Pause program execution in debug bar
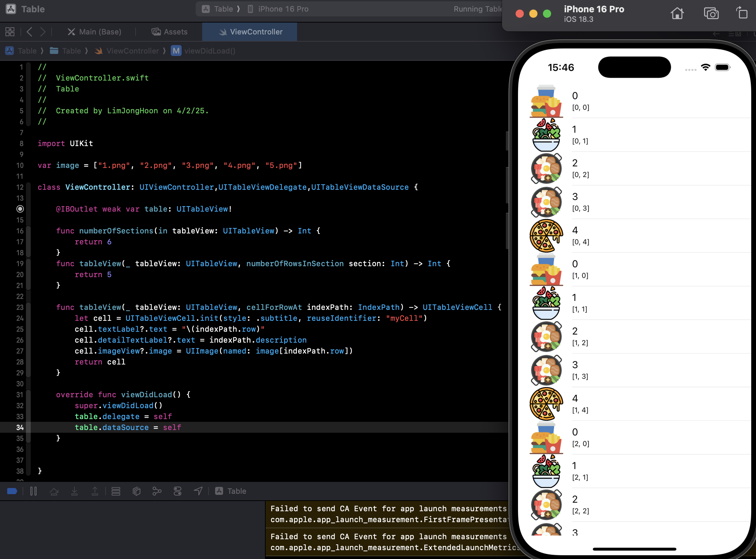Viewport: 756px width, 559px height. click(33, 491)
